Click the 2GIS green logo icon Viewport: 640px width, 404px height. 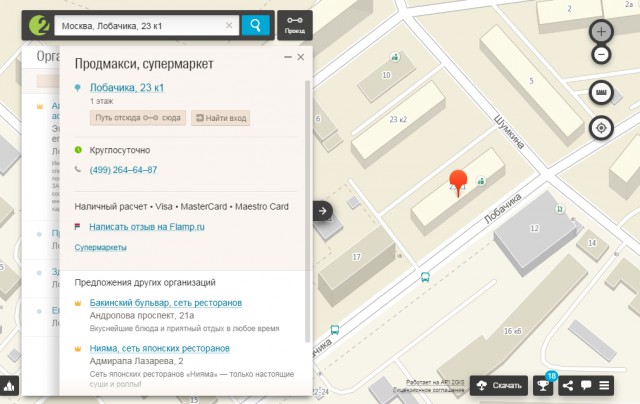(39, 25)
